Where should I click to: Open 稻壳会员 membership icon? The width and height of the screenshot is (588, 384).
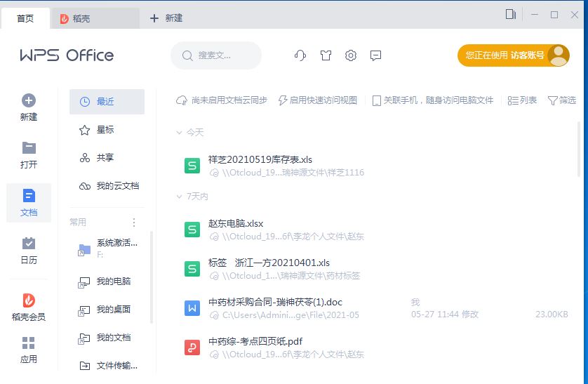pyautogui.click(x=29, y=300)
